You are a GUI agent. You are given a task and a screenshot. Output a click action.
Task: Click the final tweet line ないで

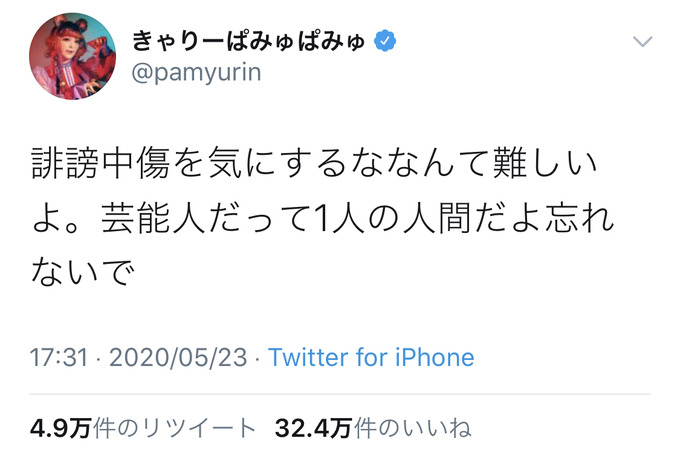[x=83, y=272]
